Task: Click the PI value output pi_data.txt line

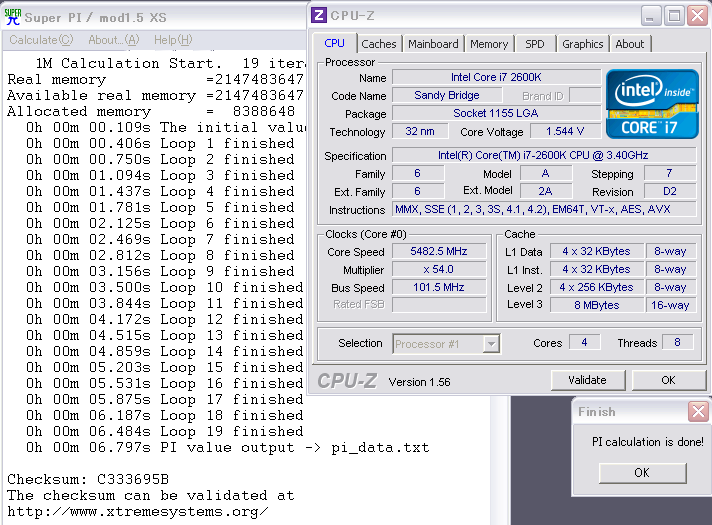Action: click(x=227, y=448)
